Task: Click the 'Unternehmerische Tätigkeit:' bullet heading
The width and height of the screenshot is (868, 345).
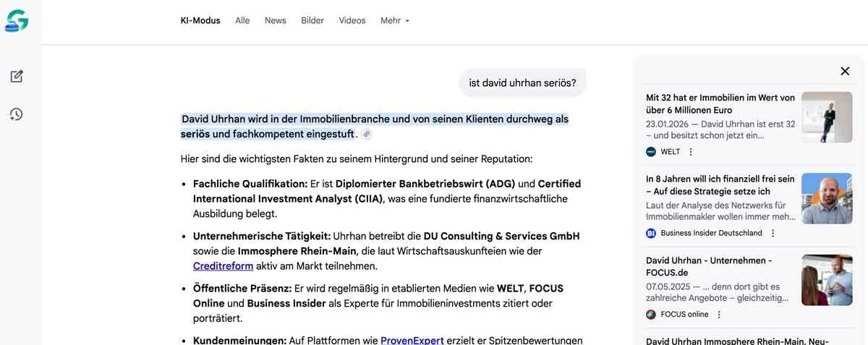Action: (262, 236)
